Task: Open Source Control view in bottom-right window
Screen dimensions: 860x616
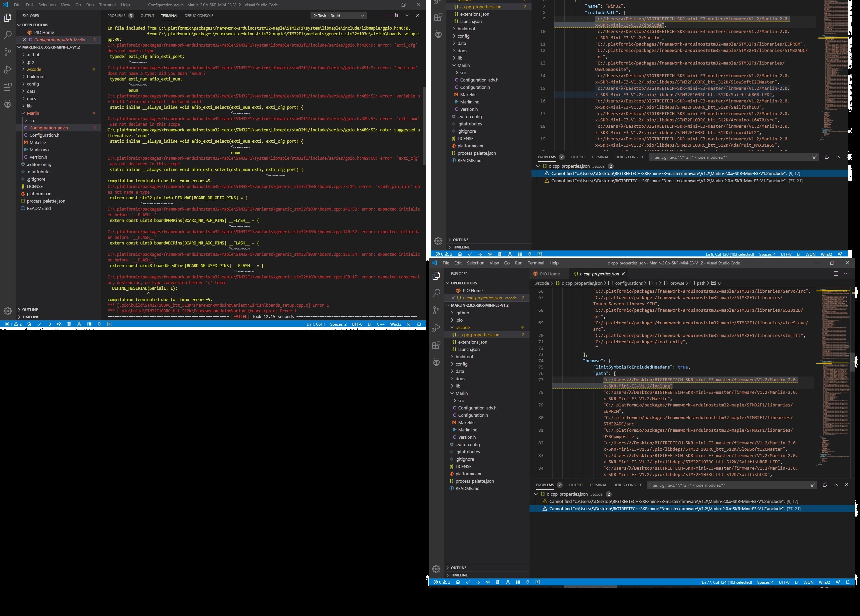Action: click(x=436, y=310)
